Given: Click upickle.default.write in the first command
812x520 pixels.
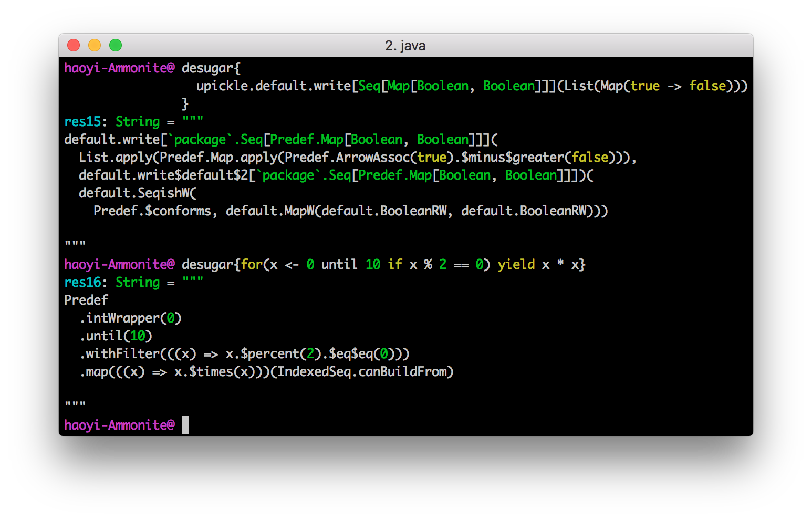Looking at the screenshot, I should (x=273, y=86).
